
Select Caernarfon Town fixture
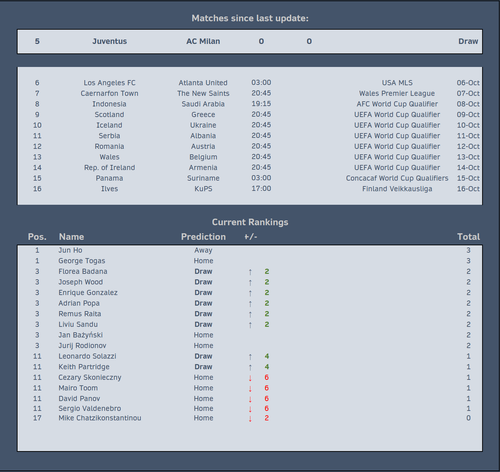(109, 93)
